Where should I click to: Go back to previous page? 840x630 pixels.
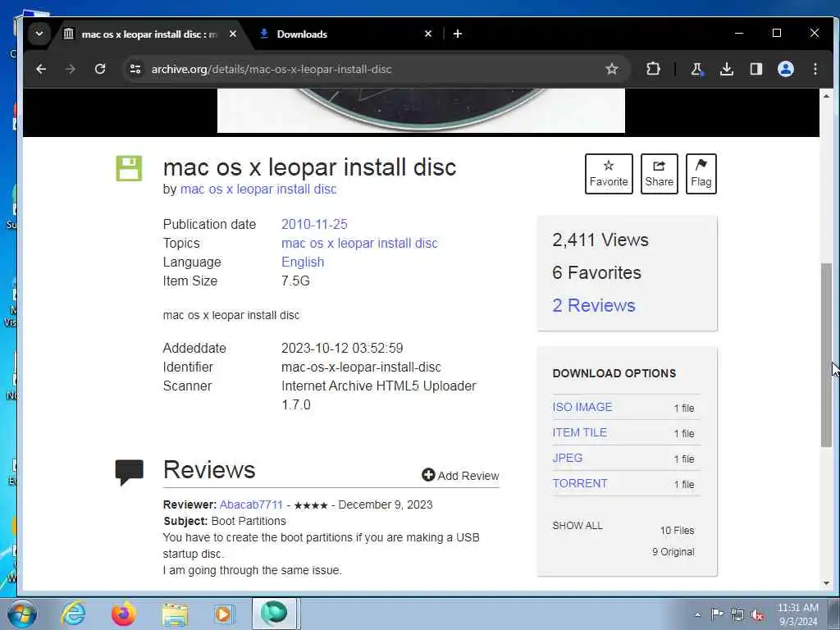coord(41,69)
